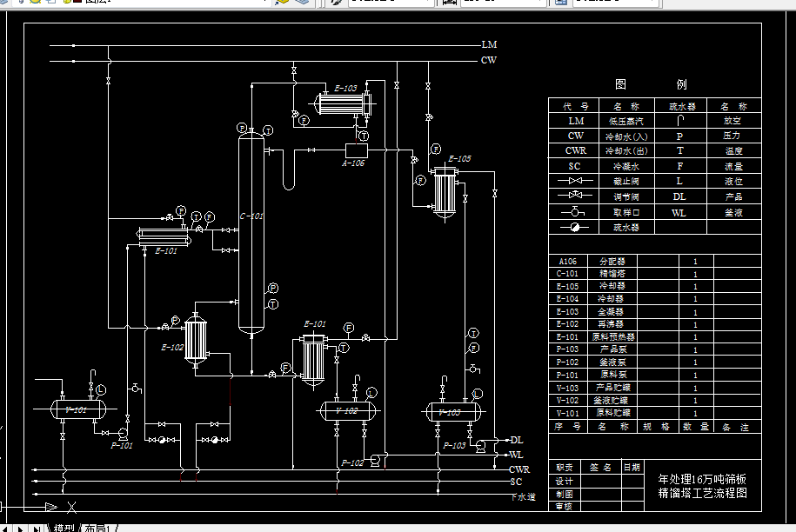This screenshot has width=796, height=532.
Task: Select the level indicator L on tank V-102
Action: coord(371,393)
